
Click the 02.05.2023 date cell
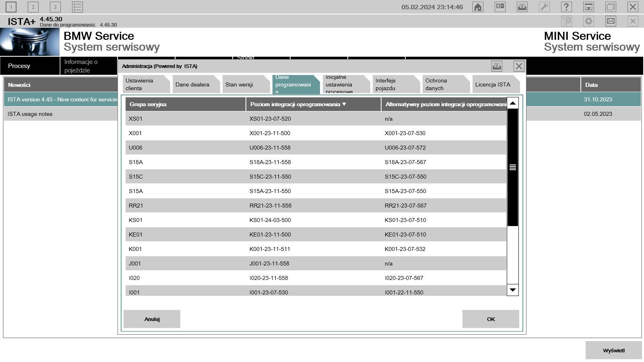point(598,114)
